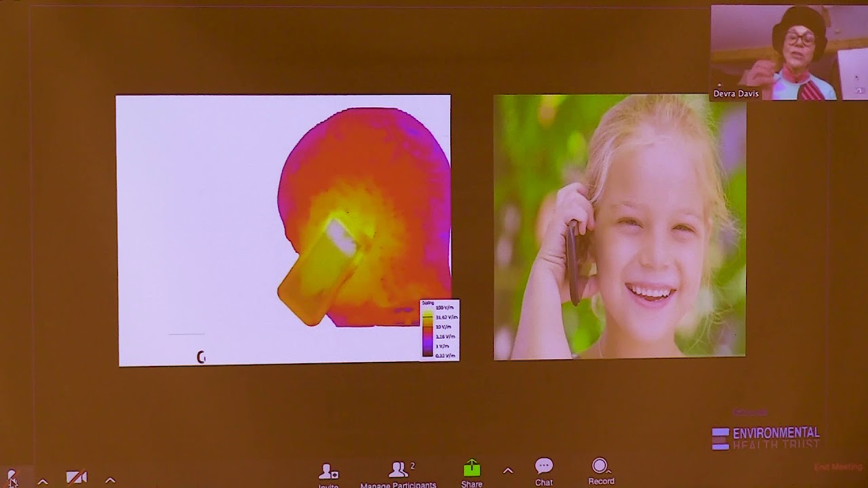868x488 pixels.
Task: Expand audio options arrow beside microphone
Action: tap(43, 481)
